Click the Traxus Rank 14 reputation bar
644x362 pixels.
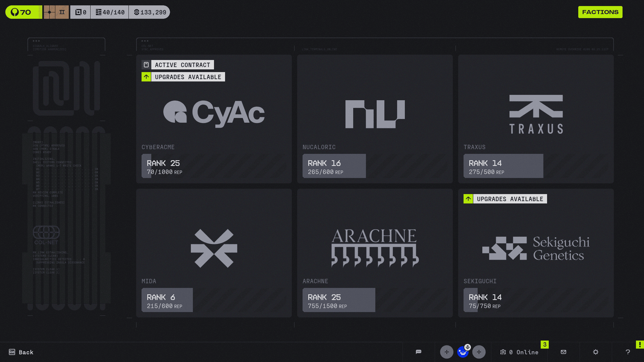(x=503, y=166)
